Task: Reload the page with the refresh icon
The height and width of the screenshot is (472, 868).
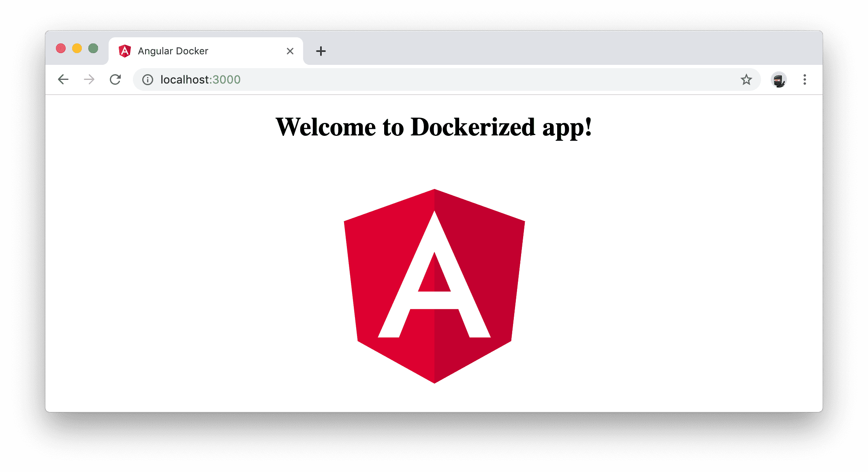Action: click(x=115, y=79)
